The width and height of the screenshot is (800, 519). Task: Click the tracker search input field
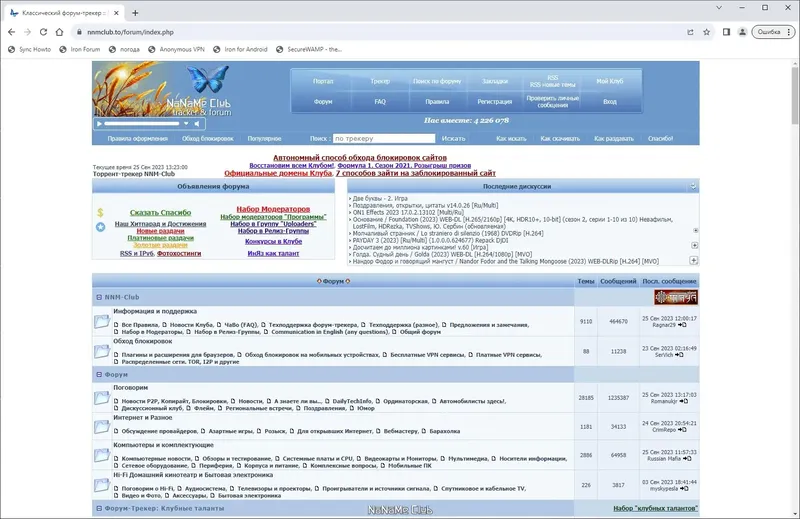pyautogui.click(x=384, y=138)
